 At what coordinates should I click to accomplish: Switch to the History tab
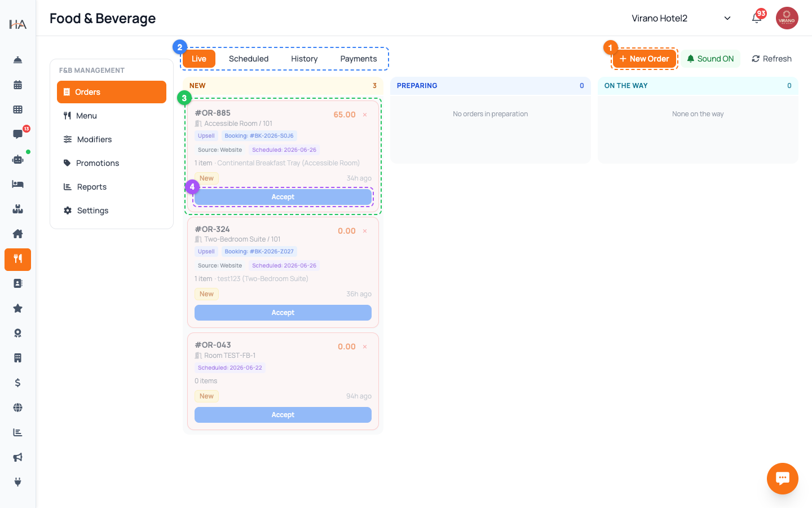point(304,59)
